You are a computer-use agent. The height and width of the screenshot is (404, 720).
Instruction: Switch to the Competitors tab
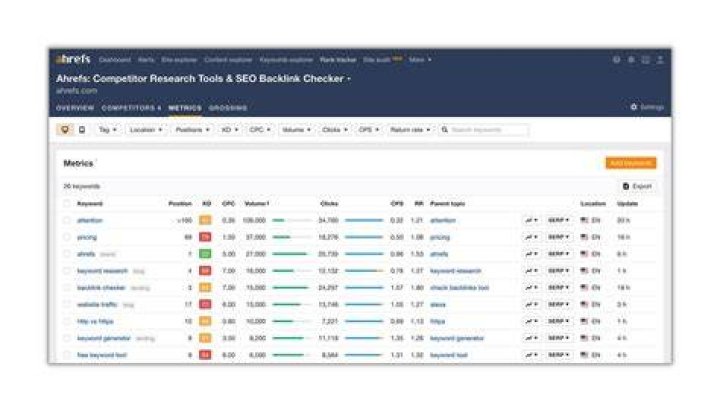[x=131, y=108]
